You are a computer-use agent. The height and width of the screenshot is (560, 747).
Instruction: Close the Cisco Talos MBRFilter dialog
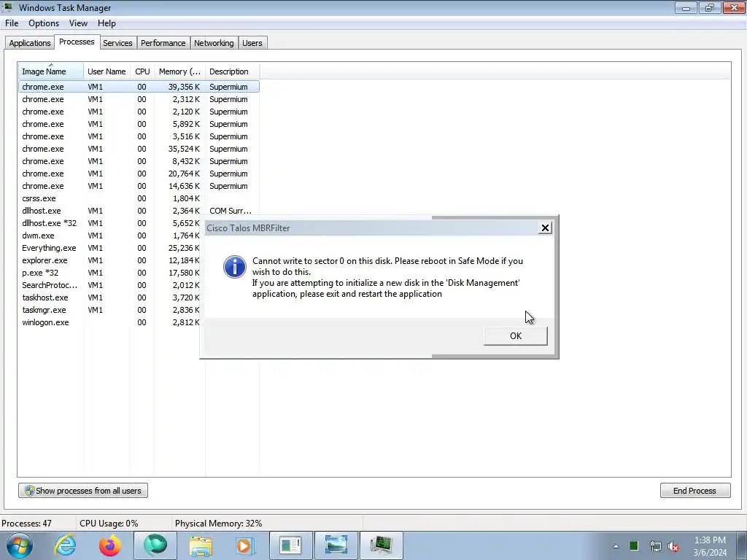545,228
